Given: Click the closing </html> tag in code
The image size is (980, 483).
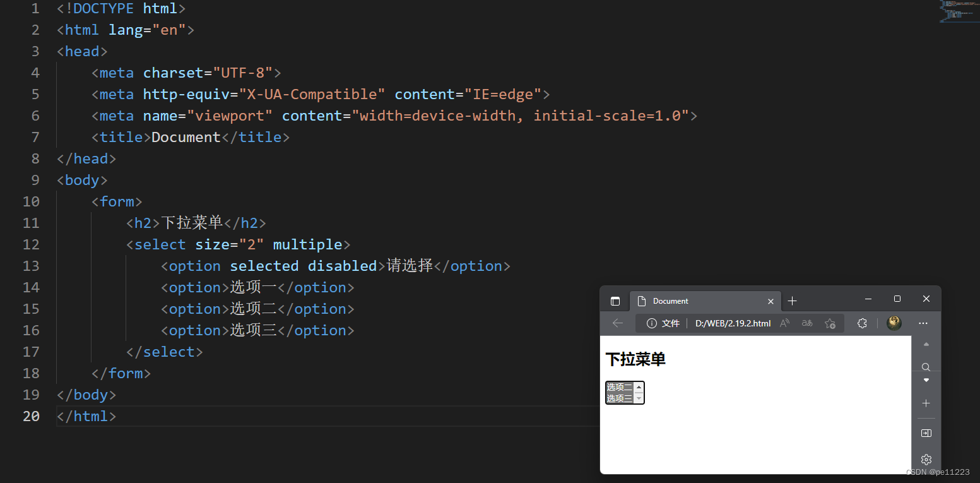Looking at the screenshot, I should tap(86, 417).
